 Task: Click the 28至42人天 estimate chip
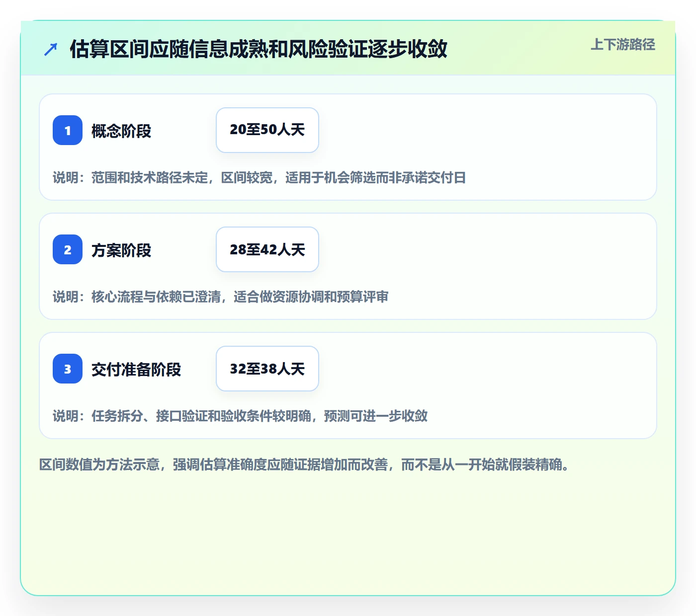click(267, 249)
